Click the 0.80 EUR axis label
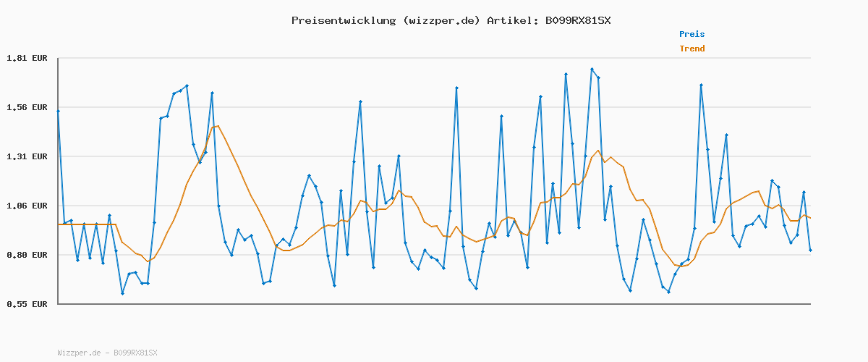 click(27, 255)
